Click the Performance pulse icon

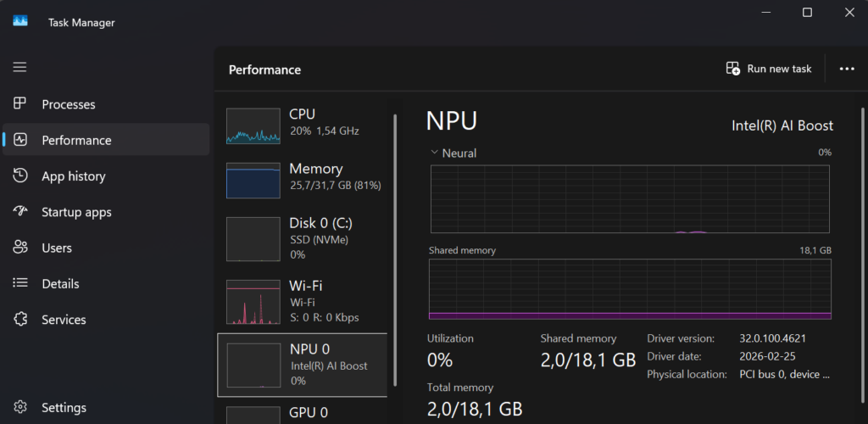coord(20,140)
